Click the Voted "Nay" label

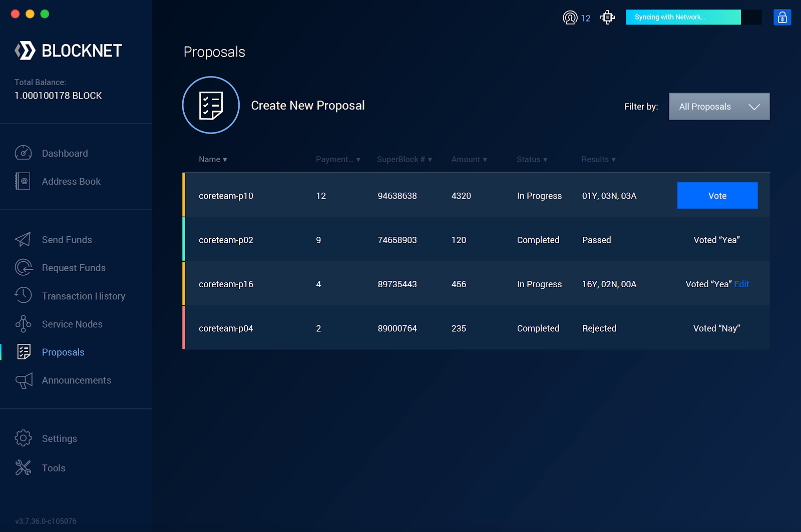pos(717,328)
